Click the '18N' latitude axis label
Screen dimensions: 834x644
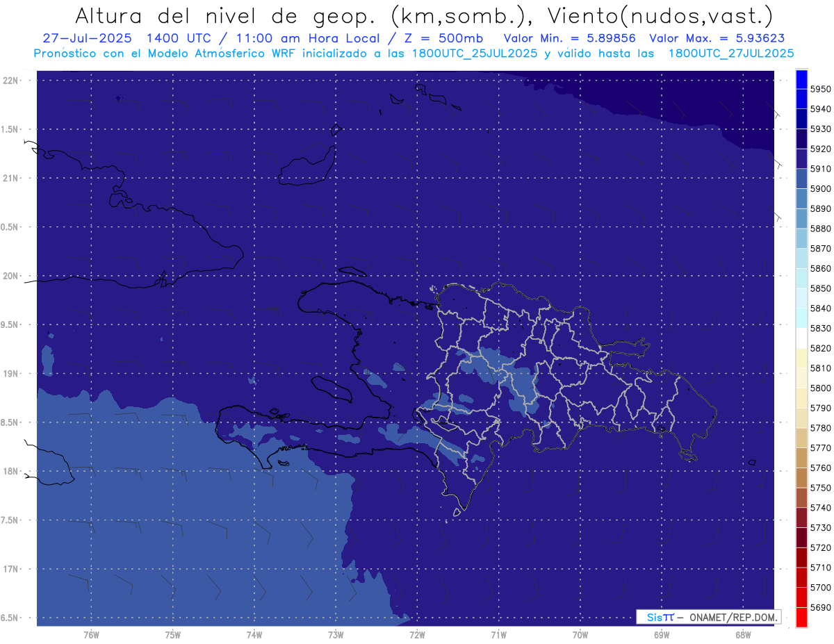tap(12, 471)
